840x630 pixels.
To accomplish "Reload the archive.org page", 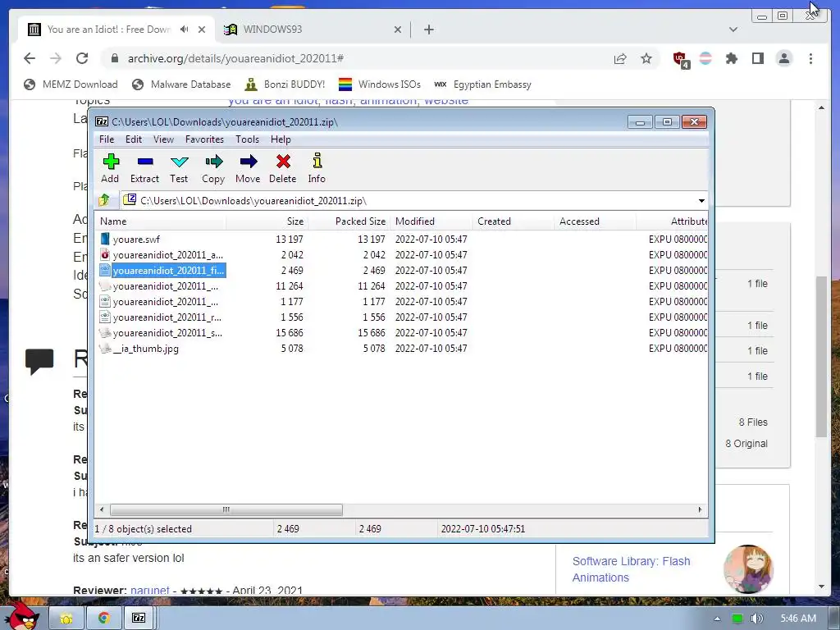I will (81, 58).
